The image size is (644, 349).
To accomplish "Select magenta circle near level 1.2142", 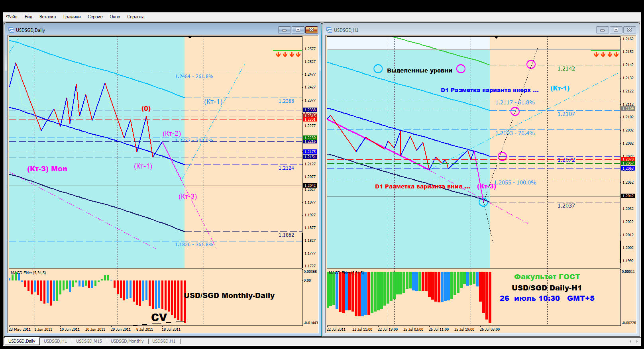I will (531, 64).
